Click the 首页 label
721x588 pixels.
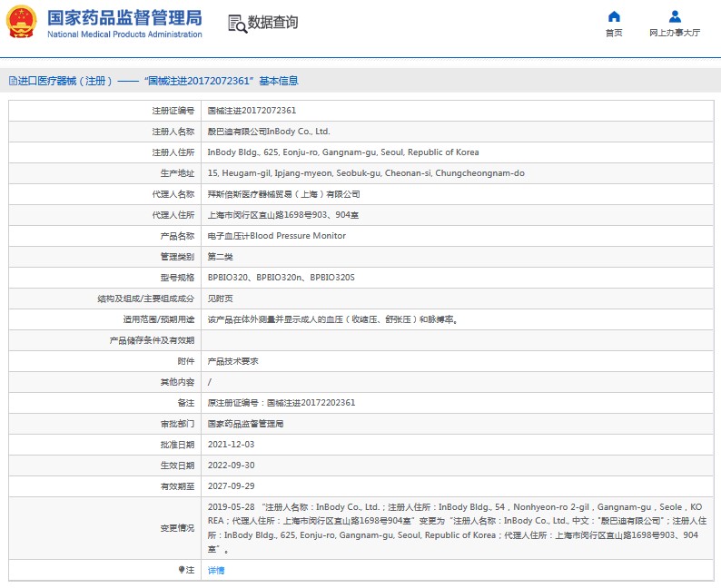coord(614,33)
